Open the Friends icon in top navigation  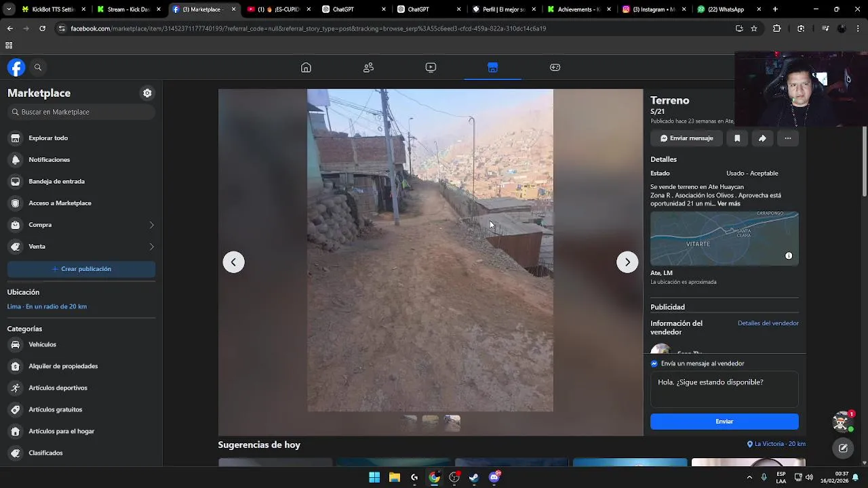[x=368, y=67]
